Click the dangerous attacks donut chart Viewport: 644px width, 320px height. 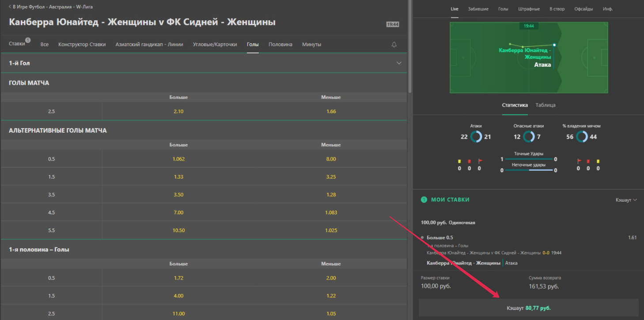pyautogui.click(x=529, y=137)
